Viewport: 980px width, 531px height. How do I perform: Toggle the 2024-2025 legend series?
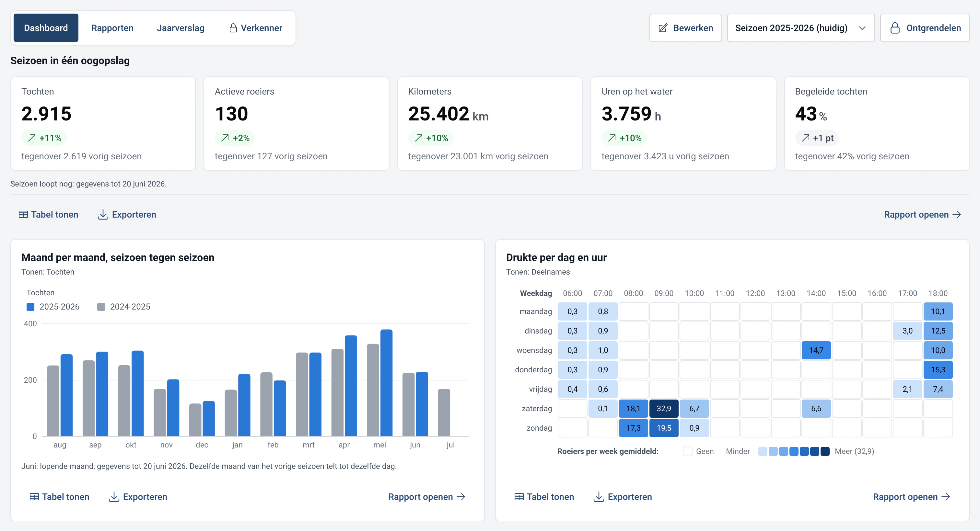[x=124, y=307]
